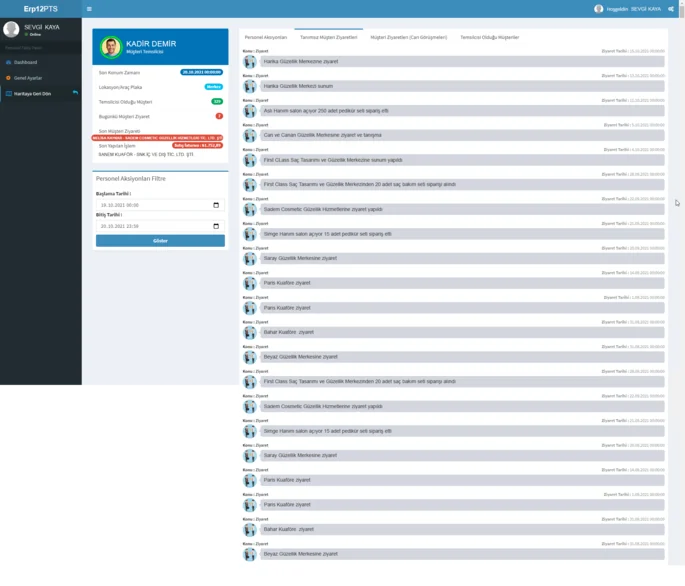
Task: Click the Personel Aksiyonları Filtre heading
Action: point(131,179)
